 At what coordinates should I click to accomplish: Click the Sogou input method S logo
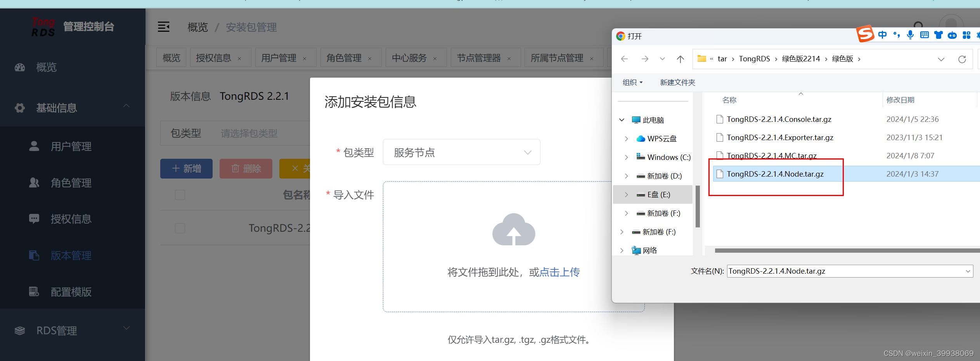pyautogui.click(x=866, y=34)
